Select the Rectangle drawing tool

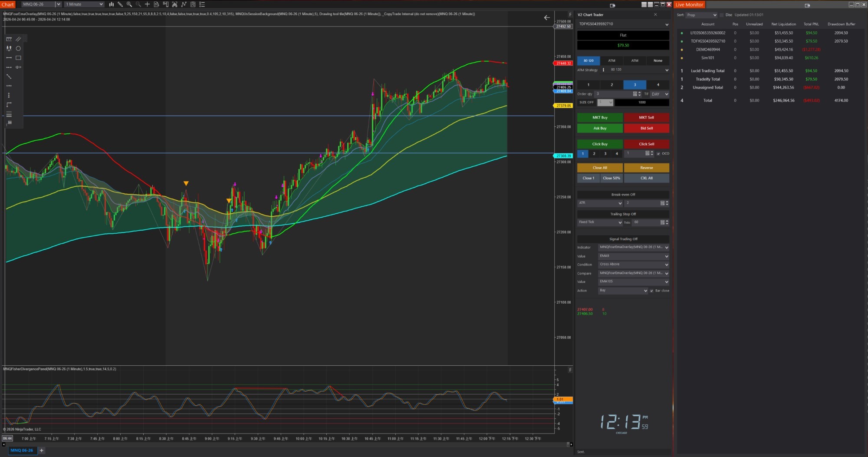click(x=18, y=57)
